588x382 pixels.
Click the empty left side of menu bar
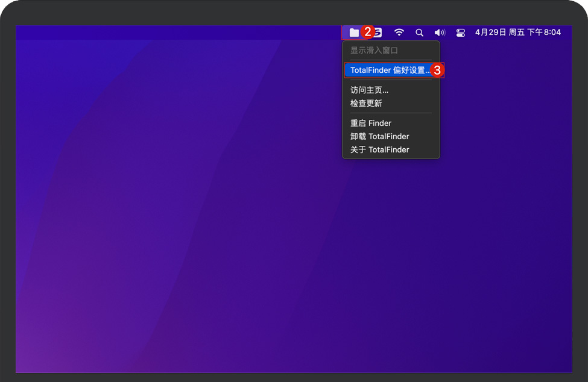point(151,33)
